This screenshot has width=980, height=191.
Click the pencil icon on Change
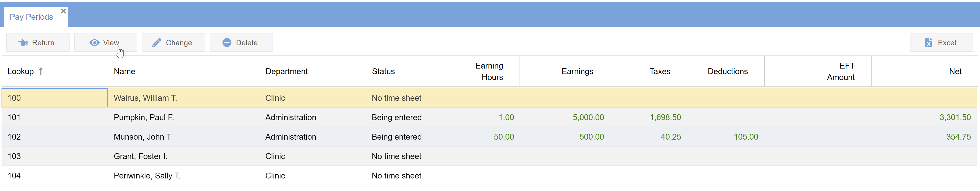(x=157, y=43)
